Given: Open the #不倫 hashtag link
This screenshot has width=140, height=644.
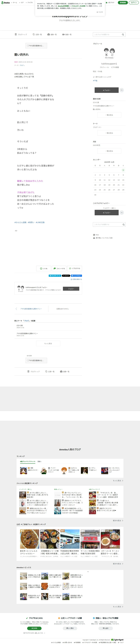Looking at the screenshot, I should (95, 80).
